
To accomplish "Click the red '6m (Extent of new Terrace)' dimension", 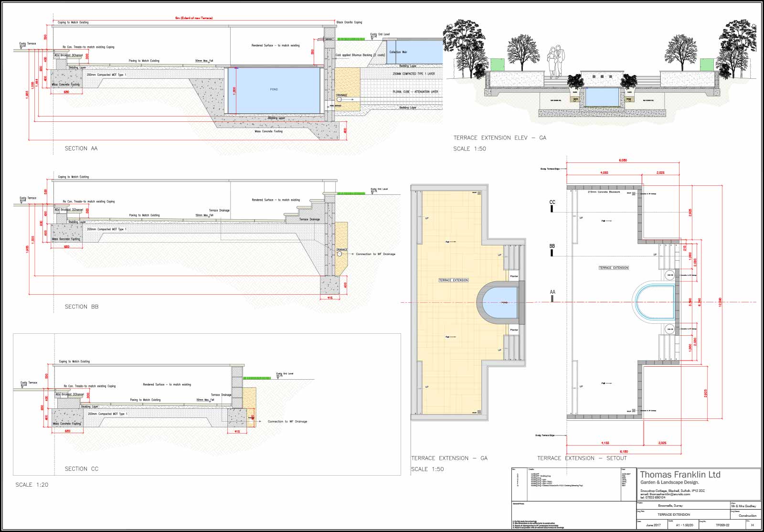I will 194,18.
